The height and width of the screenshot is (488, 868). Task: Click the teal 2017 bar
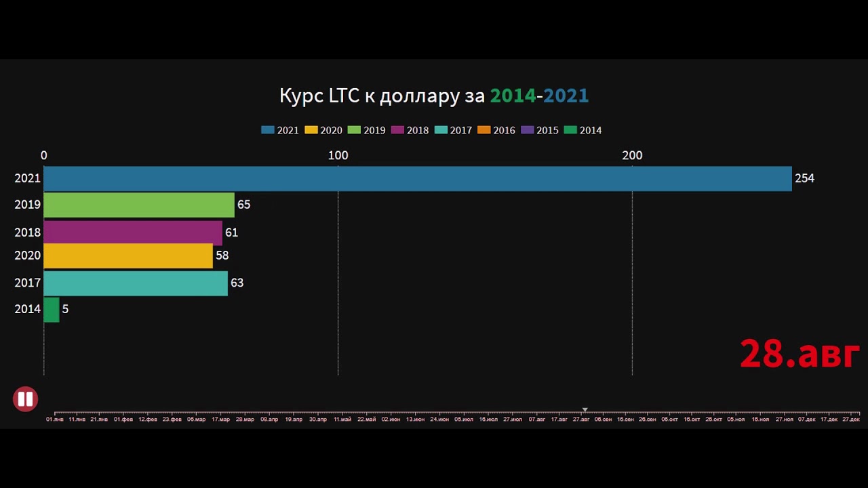coord(136,283)
